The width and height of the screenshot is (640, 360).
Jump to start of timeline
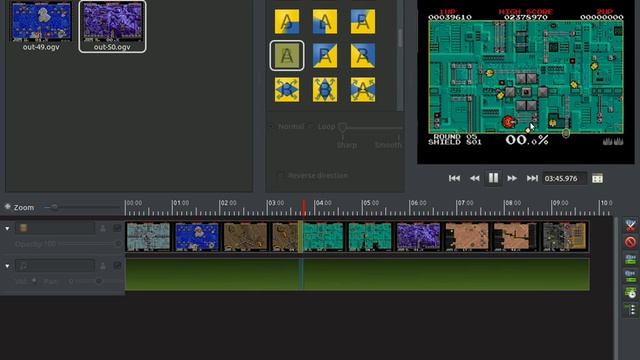[454, 178]
